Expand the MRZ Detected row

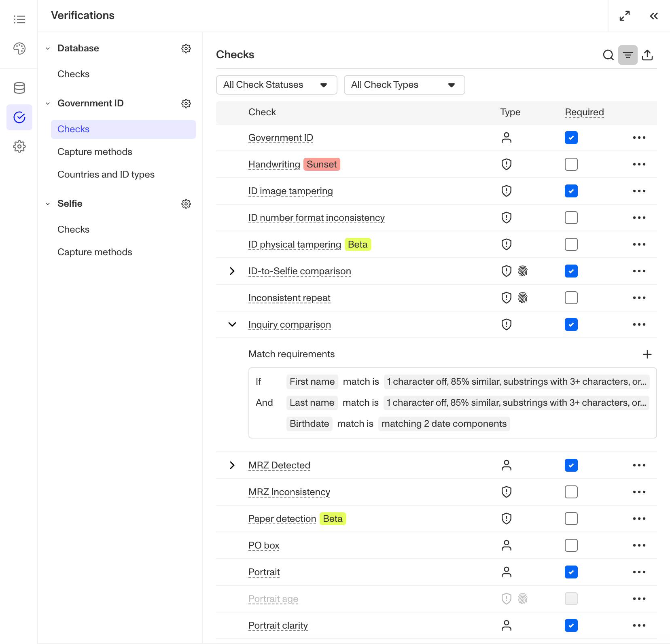232,465
